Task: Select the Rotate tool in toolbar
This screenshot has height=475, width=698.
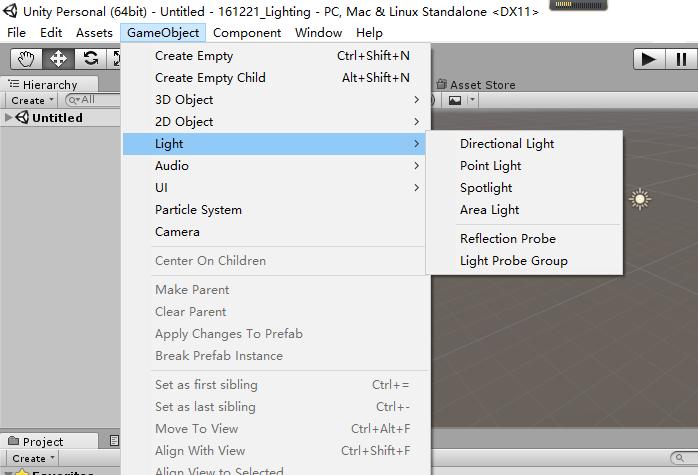Action: click(91, 59)
